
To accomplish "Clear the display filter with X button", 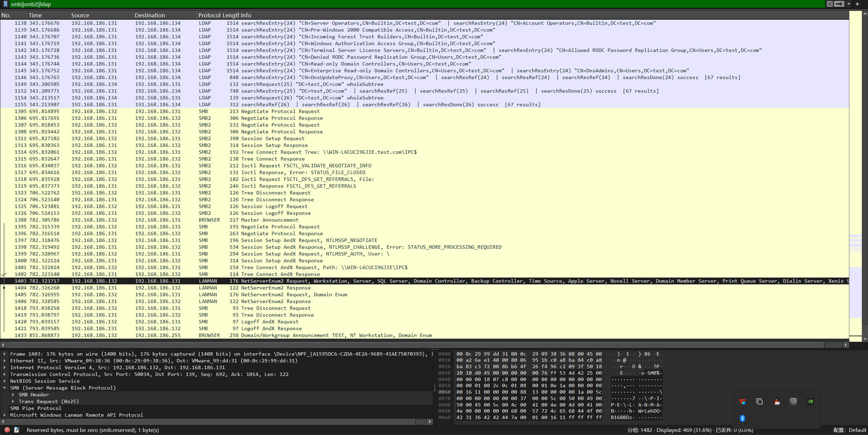I will pyautogui.click(x=830, y=4).
